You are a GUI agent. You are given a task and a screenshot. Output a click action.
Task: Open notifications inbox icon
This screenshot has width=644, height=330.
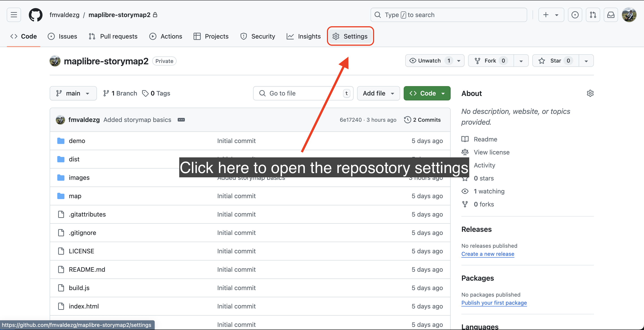click(x=611, y=15)
